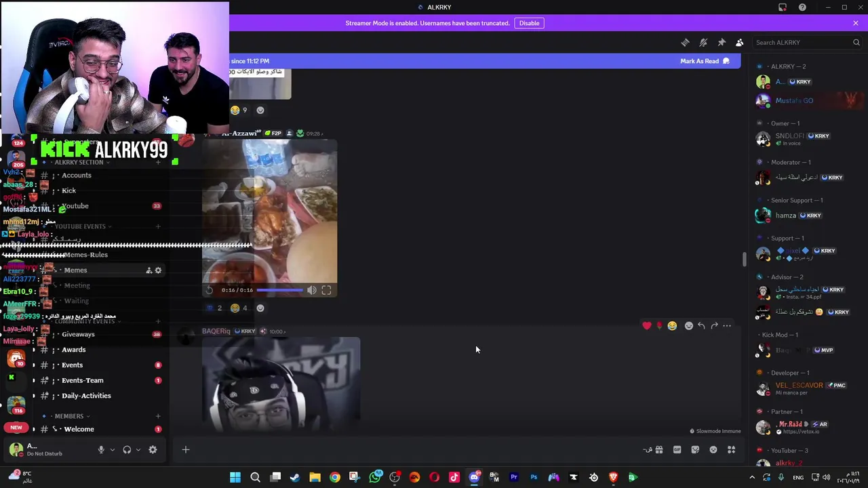Disable Streamer Mode via the Disable button
The width and height of the screenshot is (868, 488).
529,23
